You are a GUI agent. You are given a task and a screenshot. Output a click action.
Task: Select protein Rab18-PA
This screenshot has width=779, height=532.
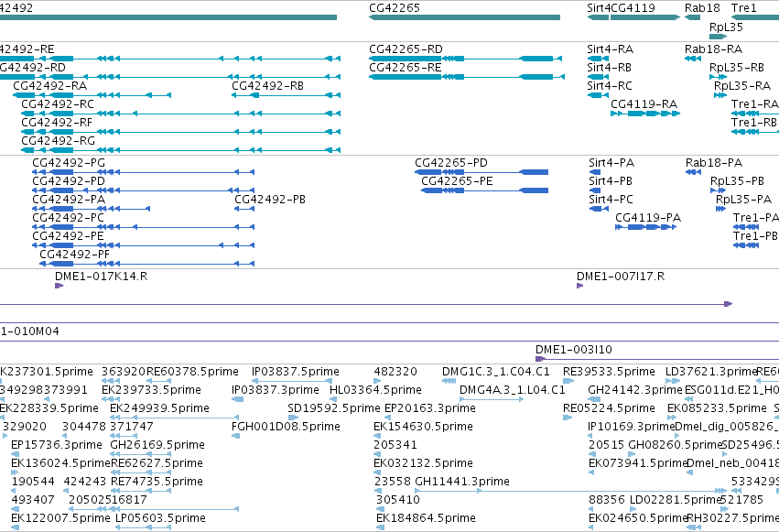click(694, 172)
